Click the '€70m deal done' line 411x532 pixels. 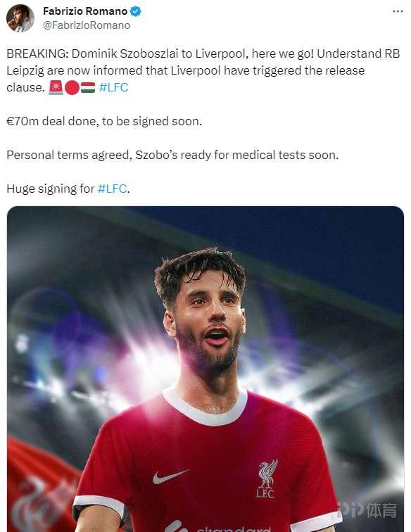[x=104, y=121]
